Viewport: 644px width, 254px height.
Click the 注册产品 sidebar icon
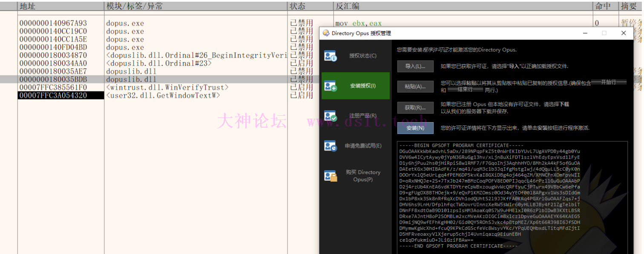330,116
